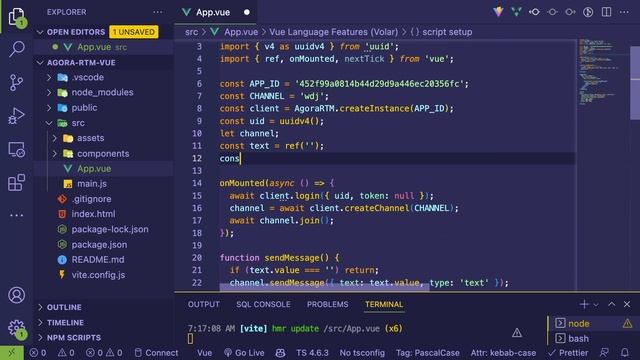
Task: Expand the components folder
Action: tap(55, 153)
